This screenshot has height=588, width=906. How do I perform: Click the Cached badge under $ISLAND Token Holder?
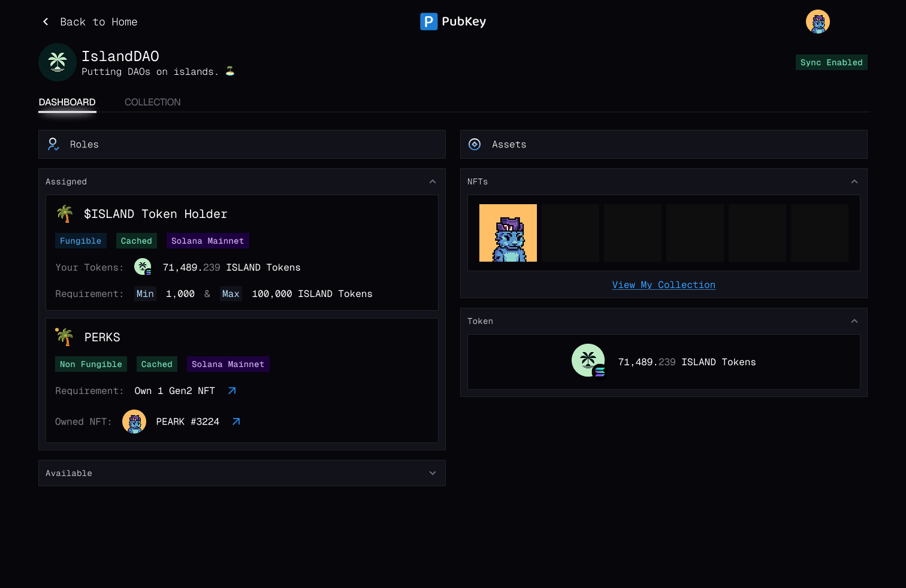pos(137,241)
